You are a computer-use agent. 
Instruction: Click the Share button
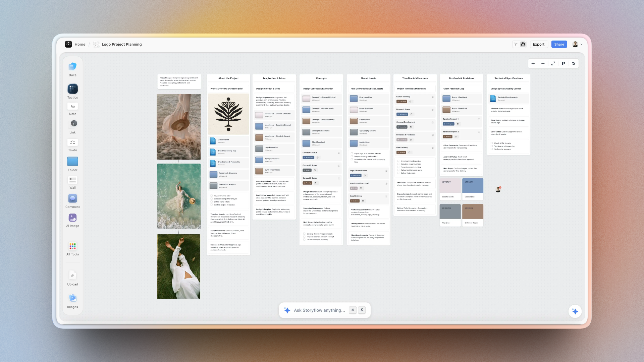[x=559, y=44]
